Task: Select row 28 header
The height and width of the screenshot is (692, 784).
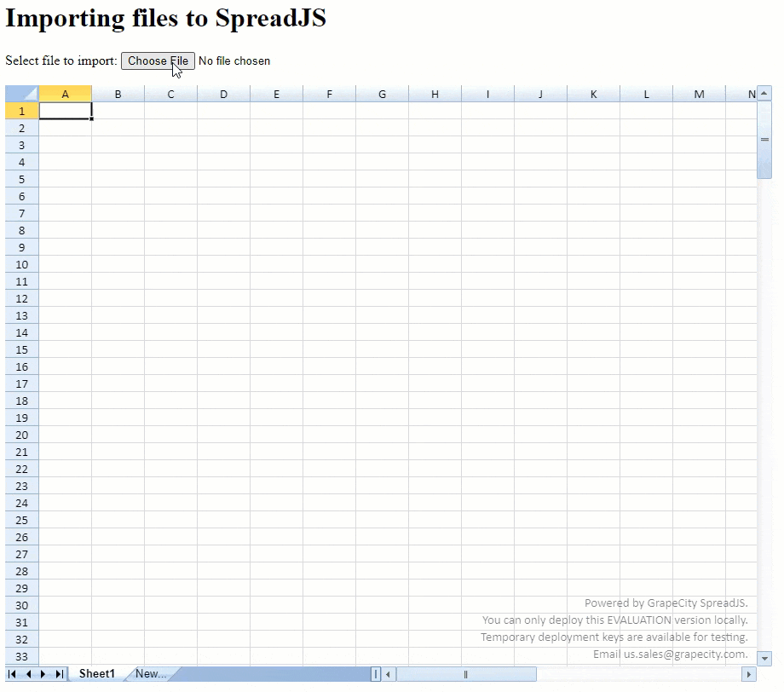Action: [22, 571]
